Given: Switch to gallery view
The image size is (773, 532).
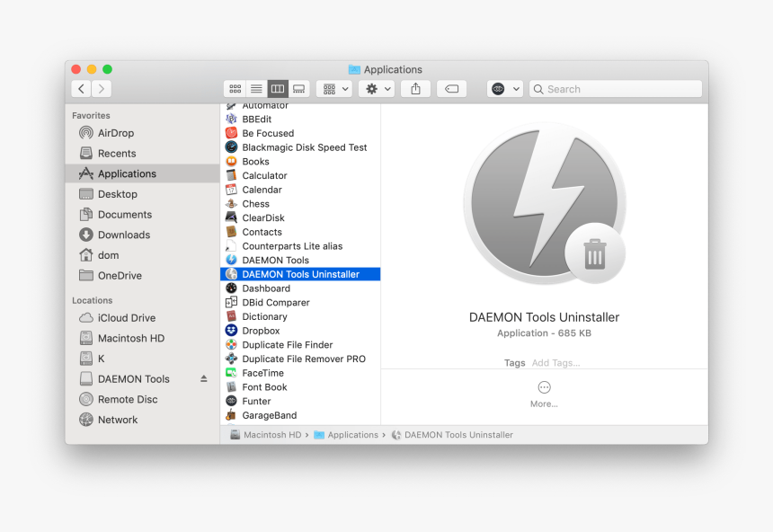Looking at the screenshot, I should tap(298, 89).
